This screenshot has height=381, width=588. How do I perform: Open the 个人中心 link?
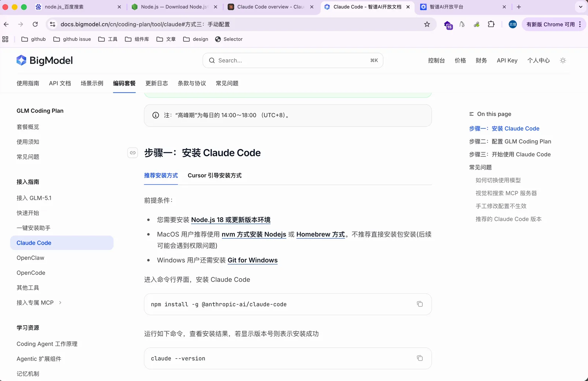538,61
